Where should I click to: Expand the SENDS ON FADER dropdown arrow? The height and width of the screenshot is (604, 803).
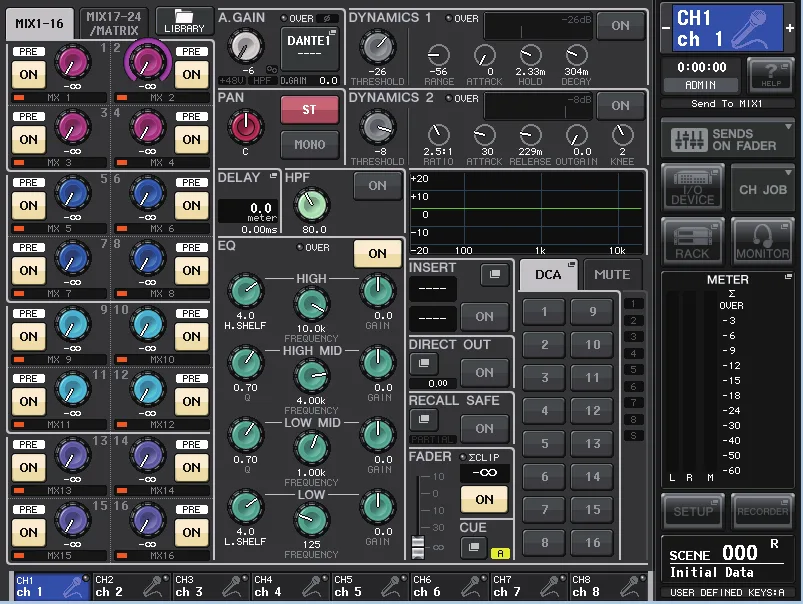pyautogui.click(x=788, y=126)
